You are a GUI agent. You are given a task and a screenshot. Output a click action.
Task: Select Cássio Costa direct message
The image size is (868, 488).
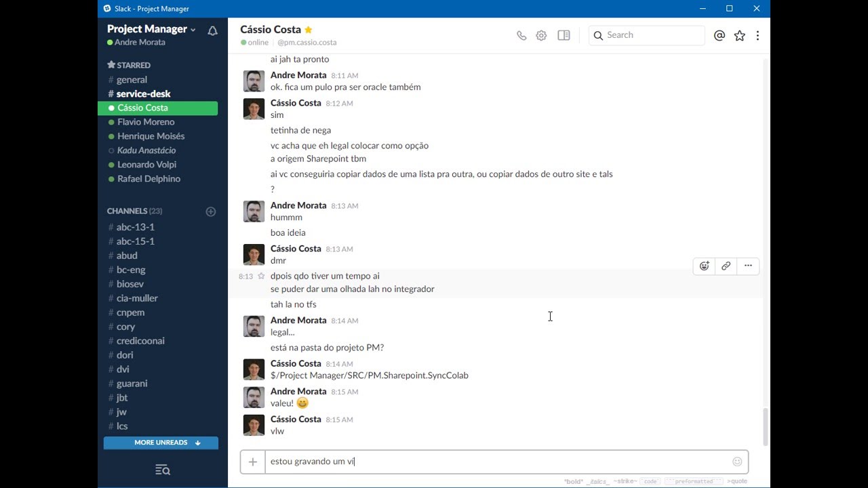click(158, 108)
